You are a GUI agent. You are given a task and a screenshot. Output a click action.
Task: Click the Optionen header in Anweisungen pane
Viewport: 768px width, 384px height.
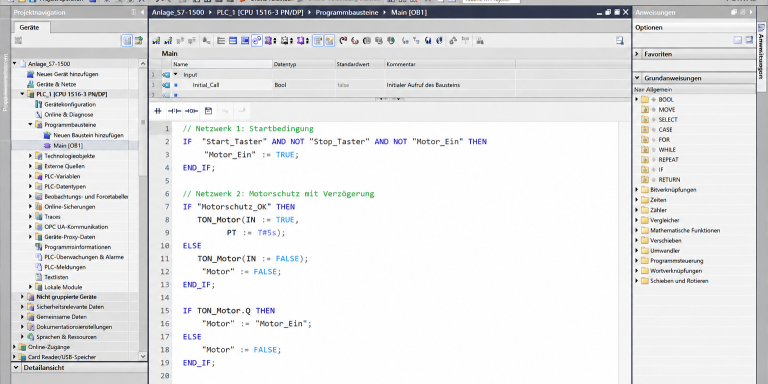(x=648, y=27)
